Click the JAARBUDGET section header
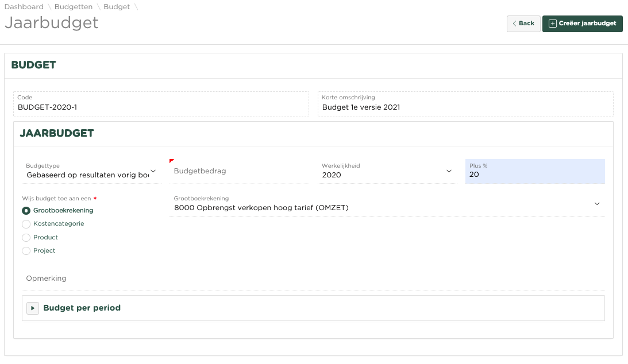The height and width of the screenshot is (364, 628). tap(57, 133)
